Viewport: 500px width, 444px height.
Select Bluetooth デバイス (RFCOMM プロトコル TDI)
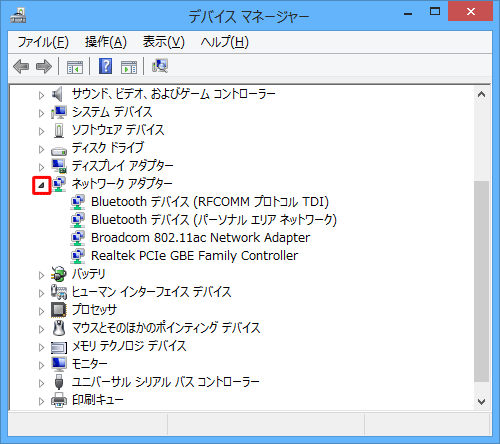click(x=210, y=202)
